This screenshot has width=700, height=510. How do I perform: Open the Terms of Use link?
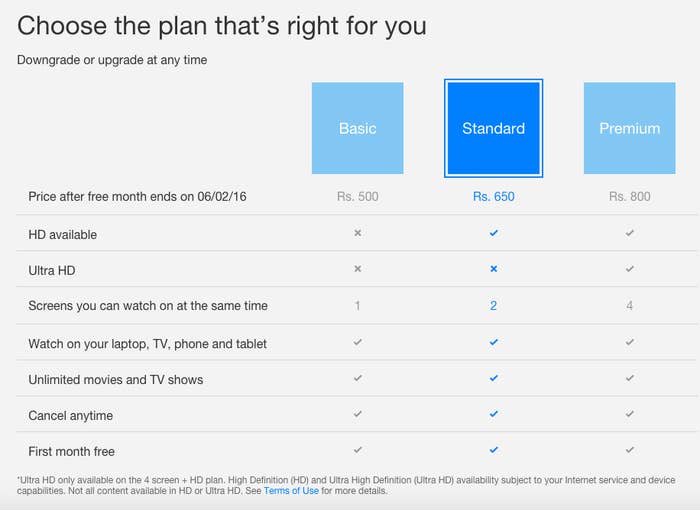tap(291, 490)
